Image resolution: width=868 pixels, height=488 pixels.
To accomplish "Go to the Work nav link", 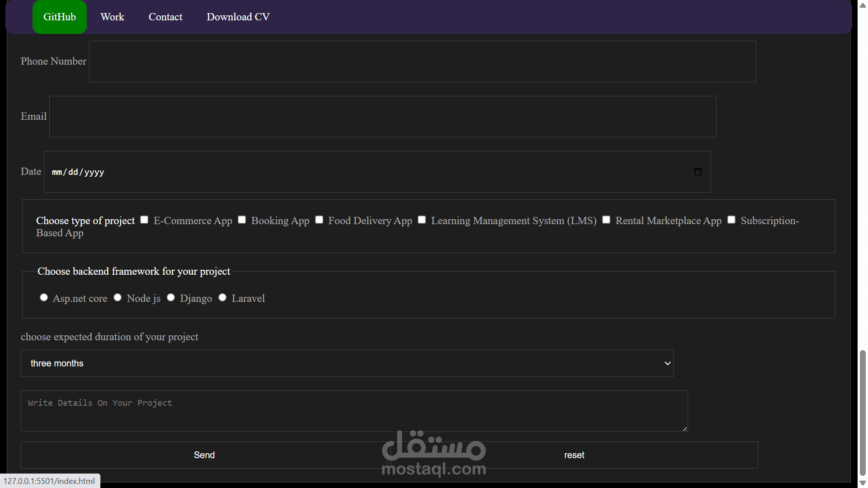I will click(112, 17).
